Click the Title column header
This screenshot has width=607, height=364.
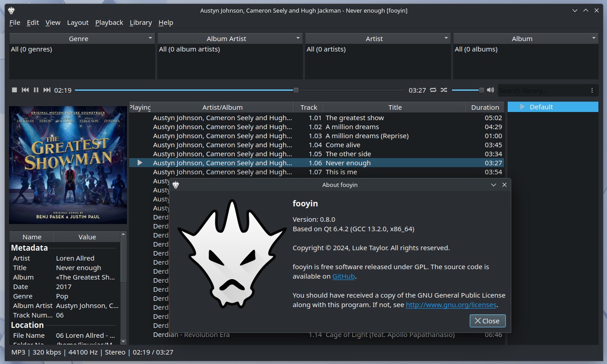395,107
